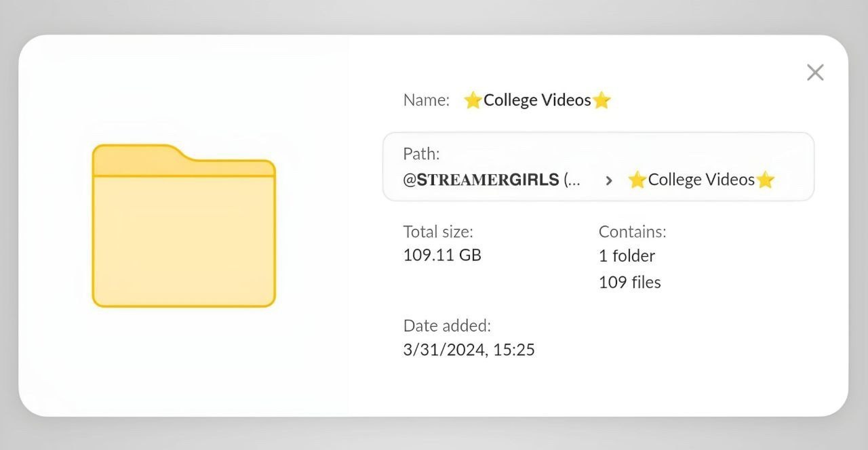Click the College Videos folder name text
Image resolution: width=868 pixels, height=450 pixels.
click(537, 100)
